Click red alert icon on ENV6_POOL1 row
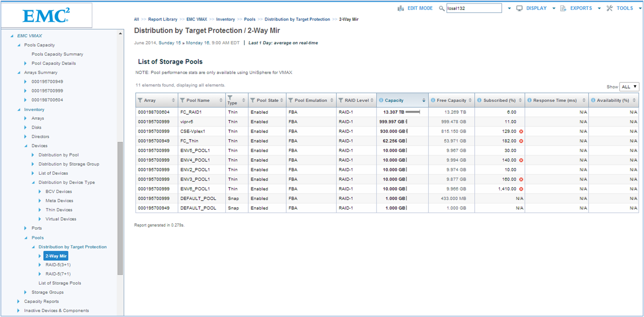 [521, 189]
